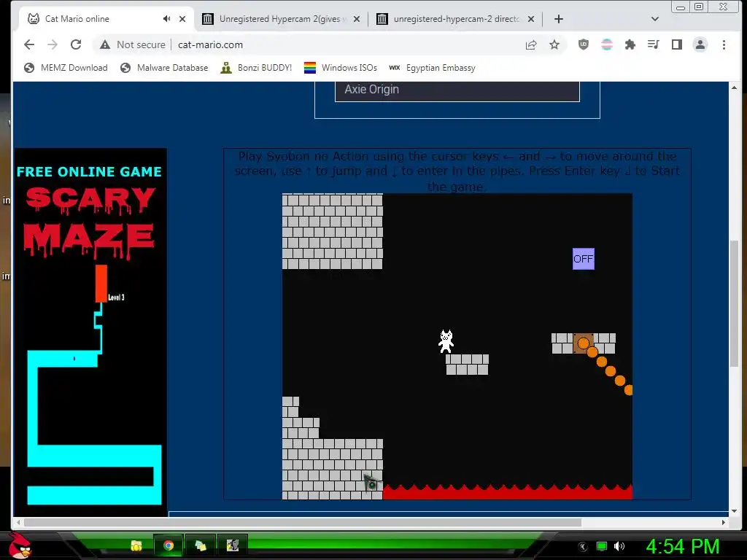Show hidden system tray icons
747x560 pixels.
[583, 547]
